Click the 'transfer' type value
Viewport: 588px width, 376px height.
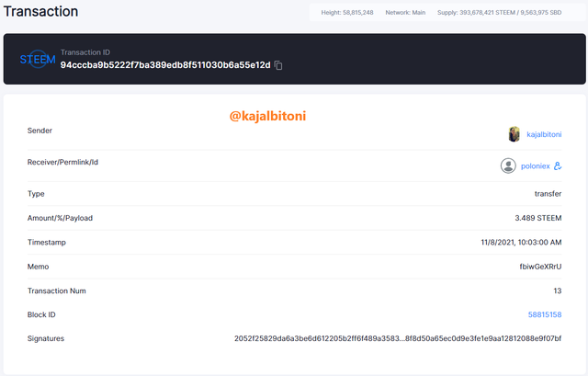548,194
